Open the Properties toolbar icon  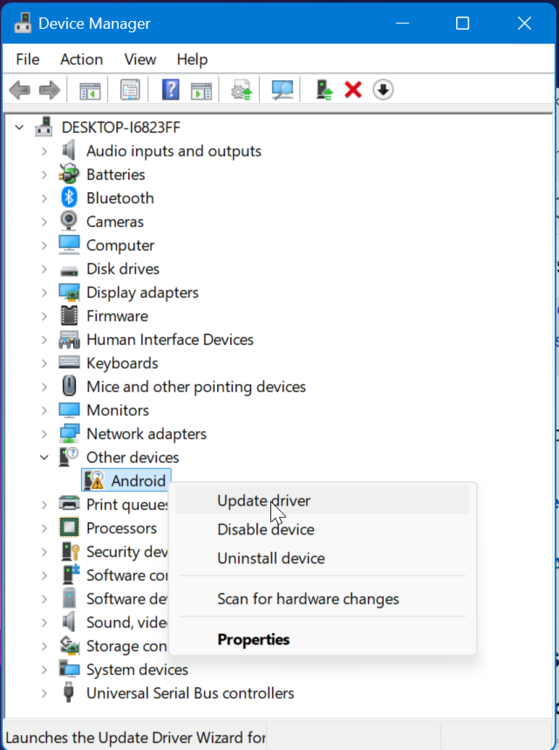(130, 89)
